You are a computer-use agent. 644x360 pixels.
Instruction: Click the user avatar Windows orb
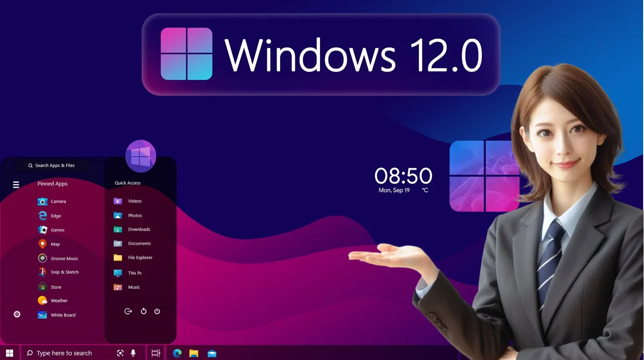(141, 156)
